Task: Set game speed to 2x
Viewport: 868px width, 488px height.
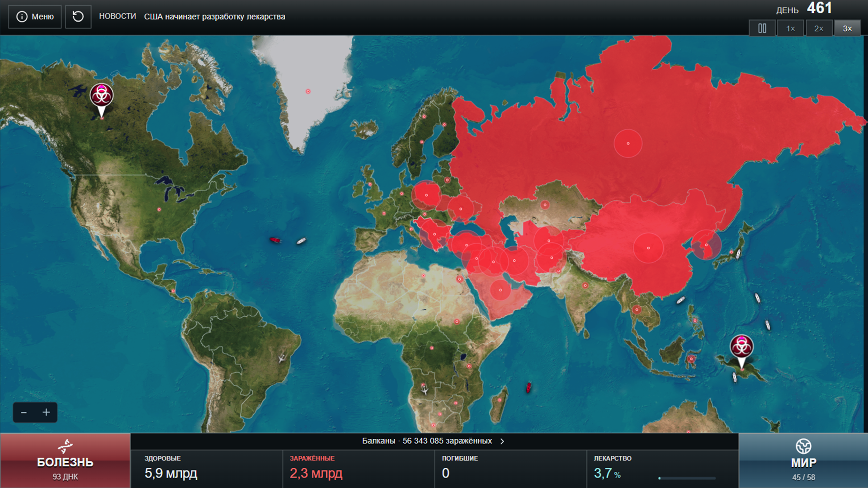Action: [819, 28]
